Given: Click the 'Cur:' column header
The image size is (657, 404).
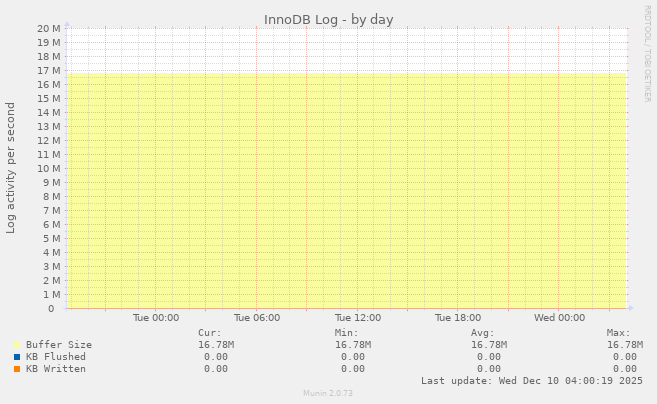Looking at the screenshot, I should click(210, 333).
